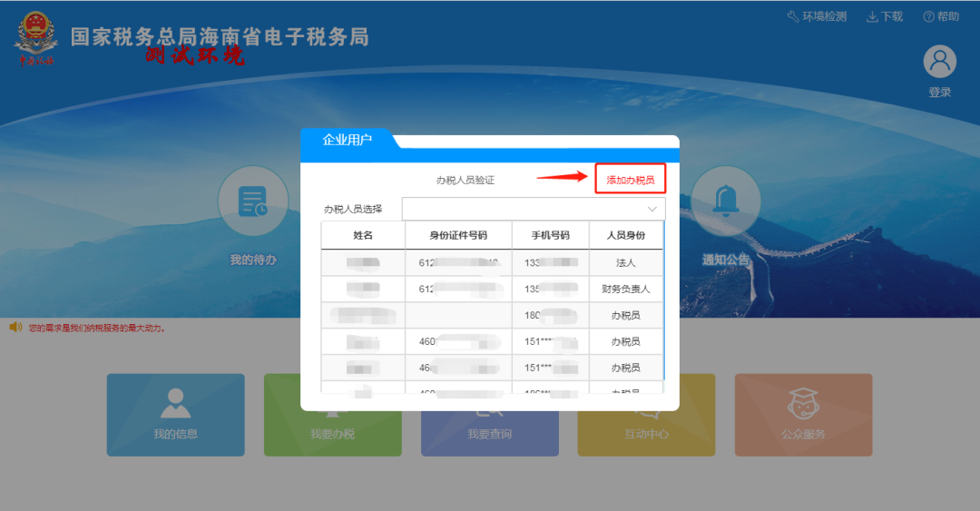
Task: Click the 姓名 column header
Action: click(363, 235)
